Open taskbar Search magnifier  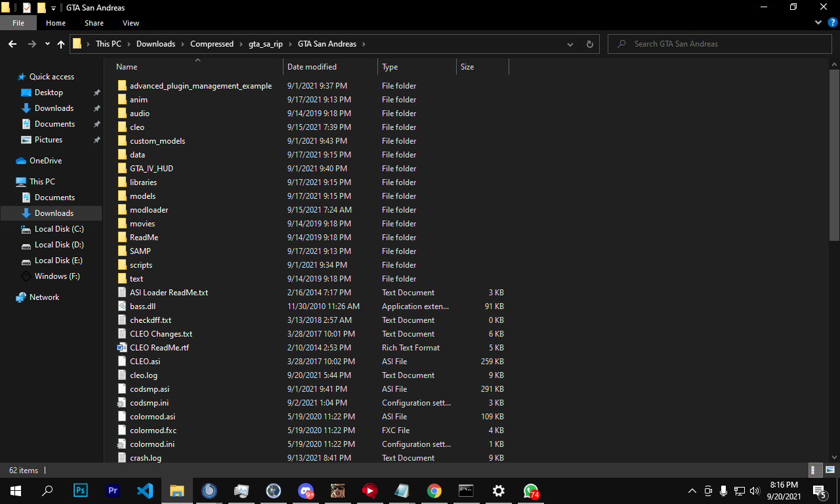pos(47,491)
